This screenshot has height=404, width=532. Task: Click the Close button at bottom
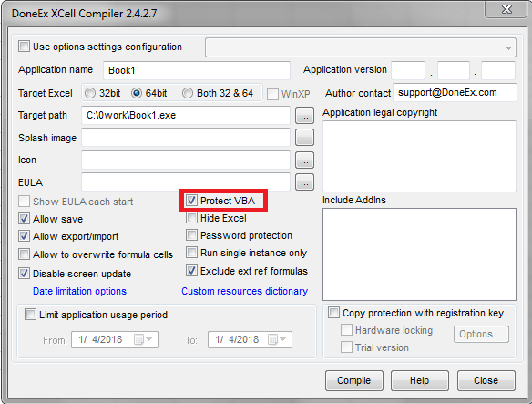click(x=486, y=380)
